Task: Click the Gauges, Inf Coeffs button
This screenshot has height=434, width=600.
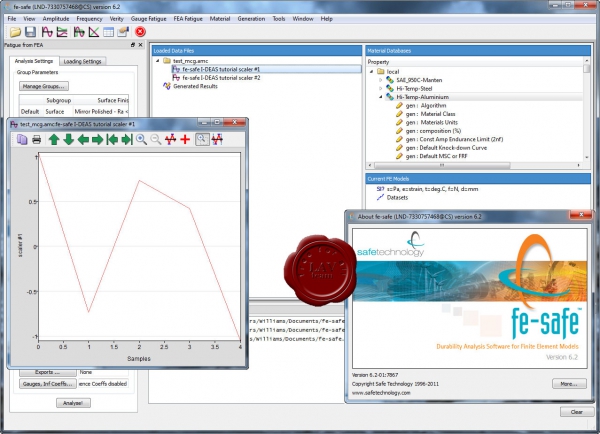Action: click(48, 383)
